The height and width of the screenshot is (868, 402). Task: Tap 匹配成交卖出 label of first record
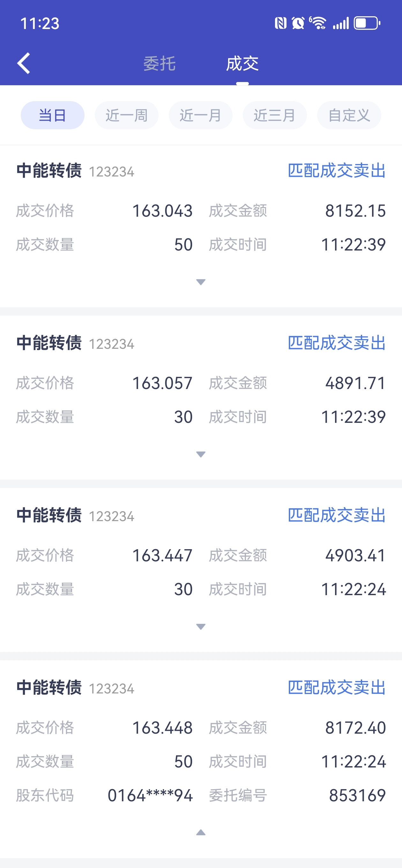pos(337,170)
